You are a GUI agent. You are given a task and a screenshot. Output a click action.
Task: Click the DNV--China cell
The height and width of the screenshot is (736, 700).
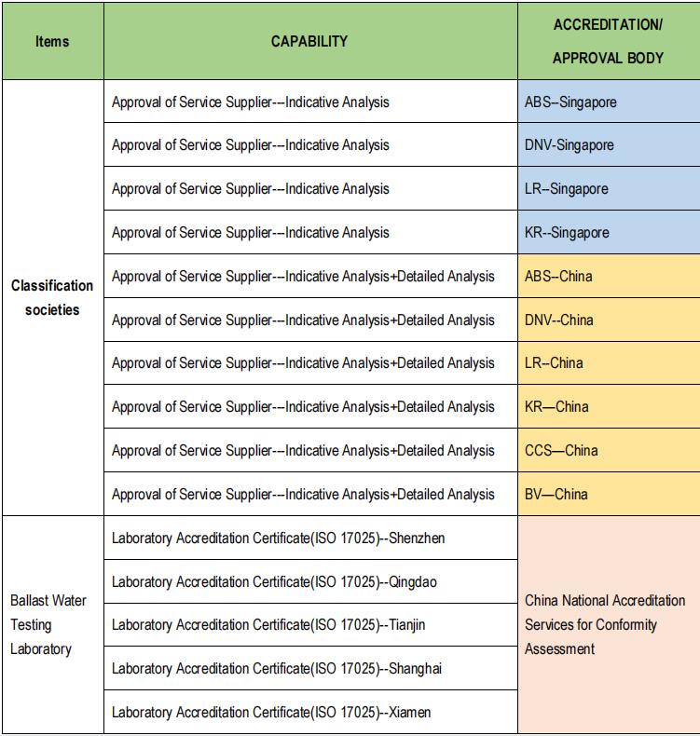tap(609, 320)
